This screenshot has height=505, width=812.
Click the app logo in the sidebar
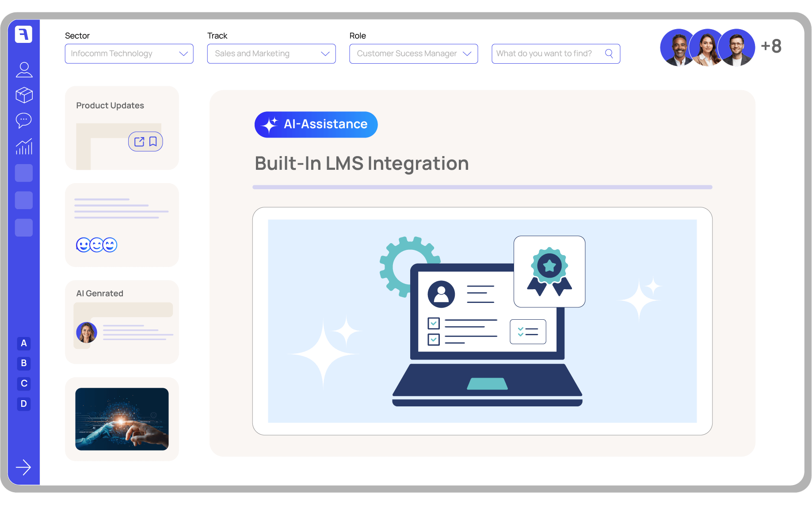pyautogui.click(x=23, y=34)
